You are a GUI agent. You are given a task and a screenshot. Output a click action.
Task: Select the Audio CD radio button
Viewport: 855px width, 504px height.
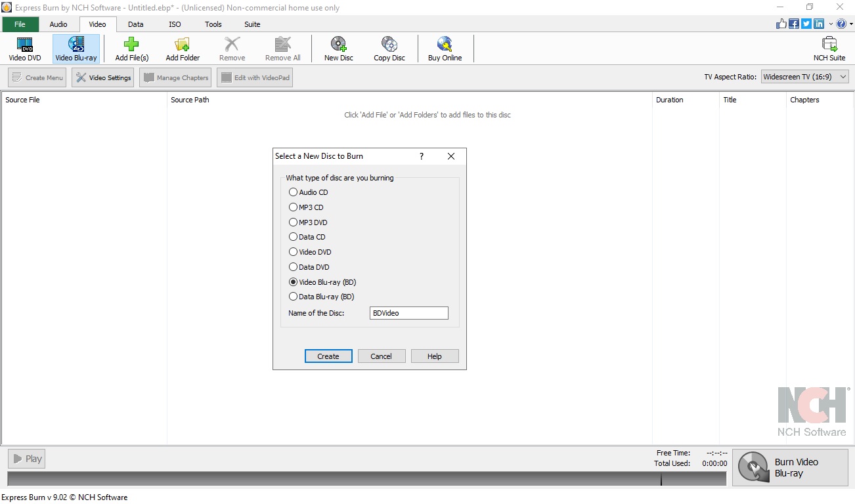point(294,192)
